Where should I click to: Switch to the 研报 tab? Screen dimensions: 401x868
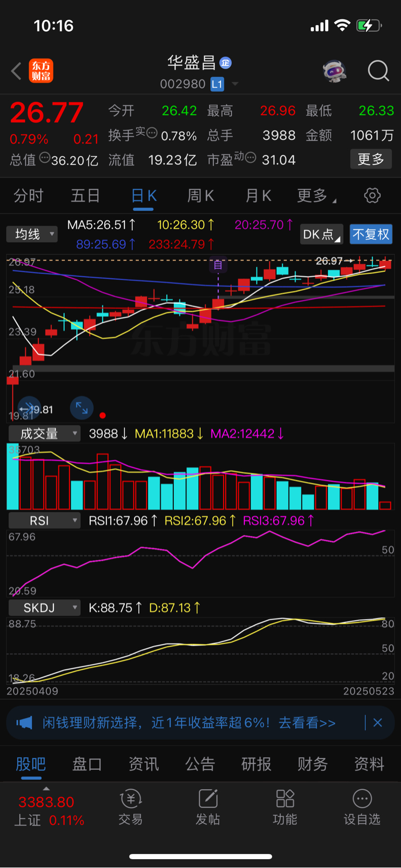[x=256, y=764]
